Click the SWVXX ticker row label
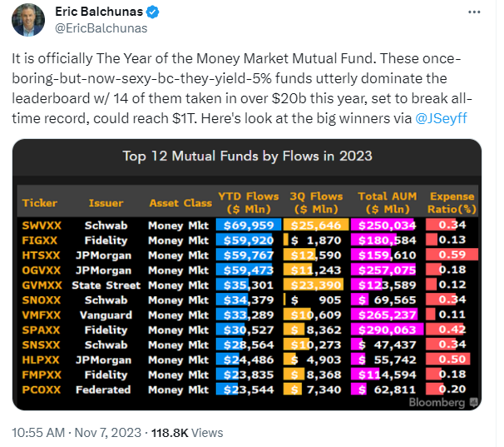 coord(42,226)
